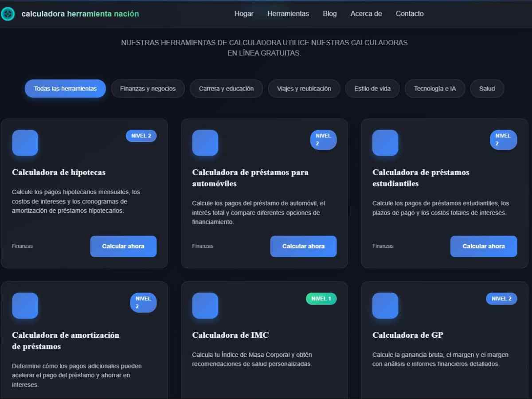Open the loan amortization calculator via its icon
This screenshot has height=399, width=532.
[x=25, y=305]
